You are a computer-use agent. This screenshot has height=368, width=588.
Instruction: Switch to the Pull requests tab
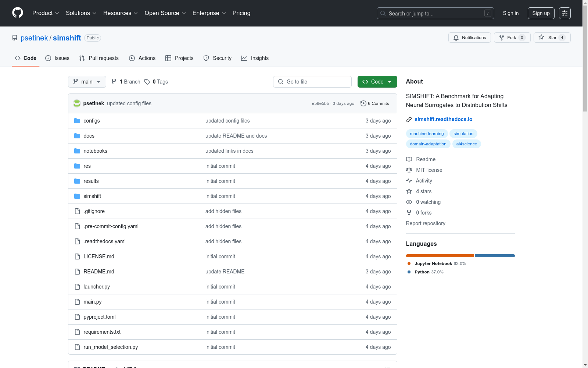[x=99, y=58]
